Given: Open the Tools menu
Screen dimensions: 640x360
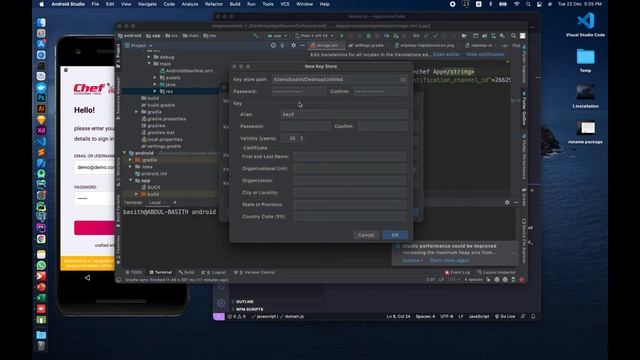Looking at the screenshot, I should 268,4.
